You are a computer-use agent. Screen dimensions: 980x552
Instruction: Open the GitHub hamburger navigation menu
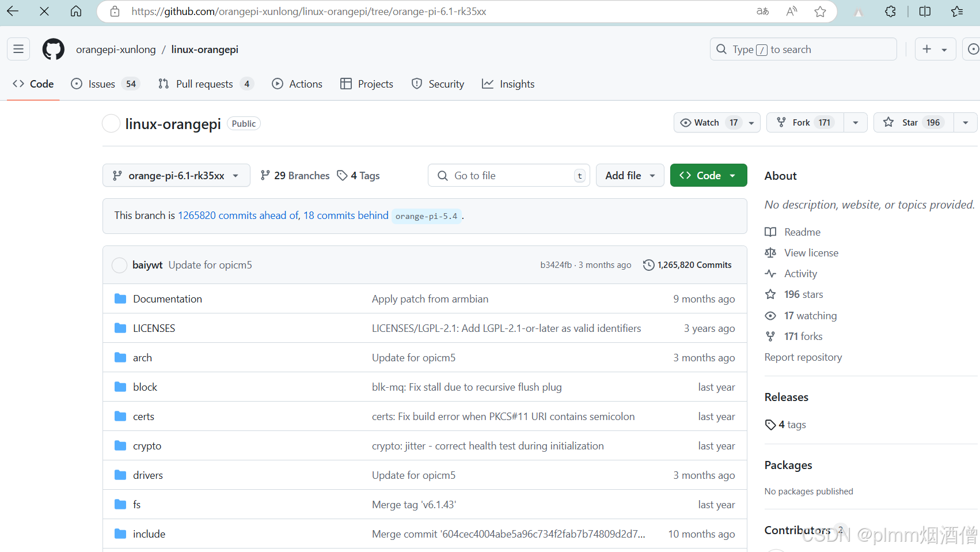coord(18,49)
